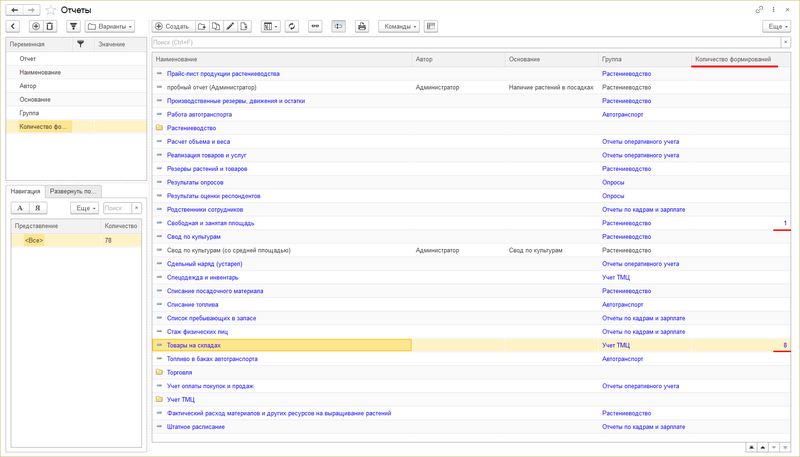Sort by the Основание column header
The height and width of the screenshot is (457, 800).
click(552, 59)
